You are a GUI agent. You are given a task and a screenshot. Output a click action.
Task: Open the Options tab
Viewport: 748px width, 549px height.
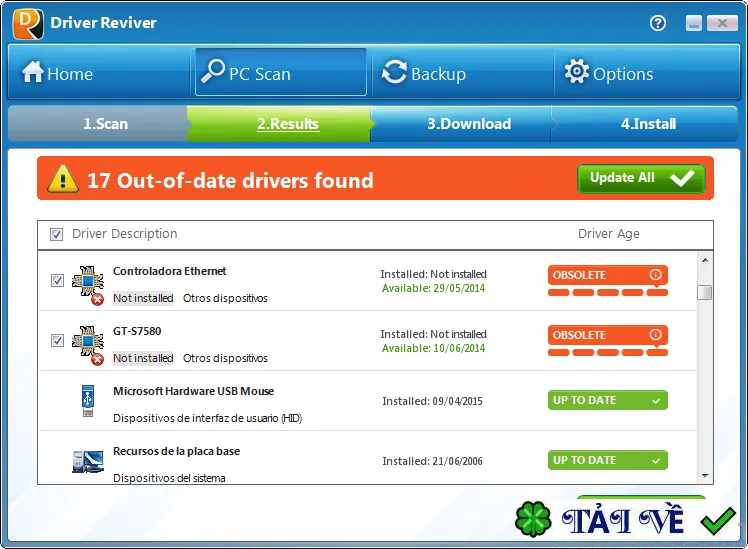coord(646,73)
